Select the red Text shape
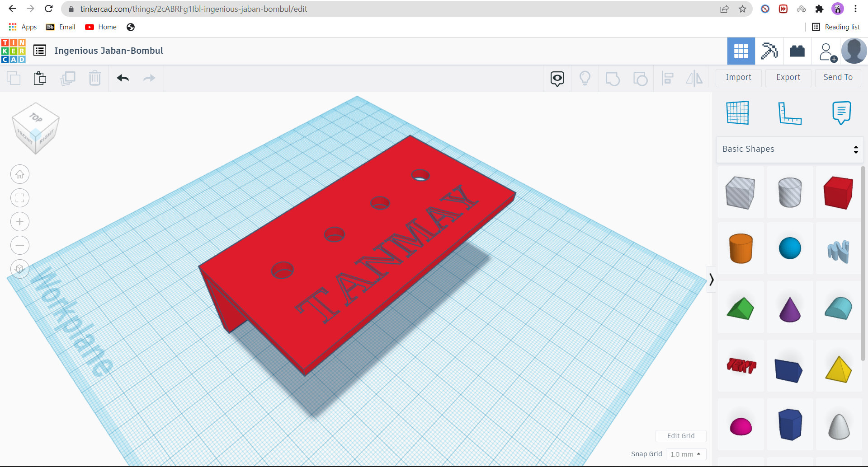 pos(741,366)
